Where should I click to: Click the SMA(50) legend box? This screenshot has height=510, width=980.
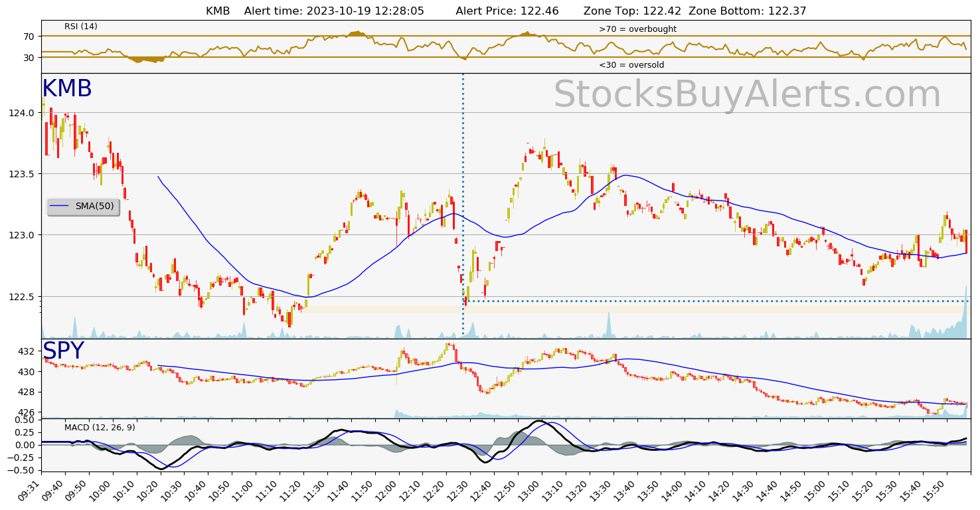[83, 207]
